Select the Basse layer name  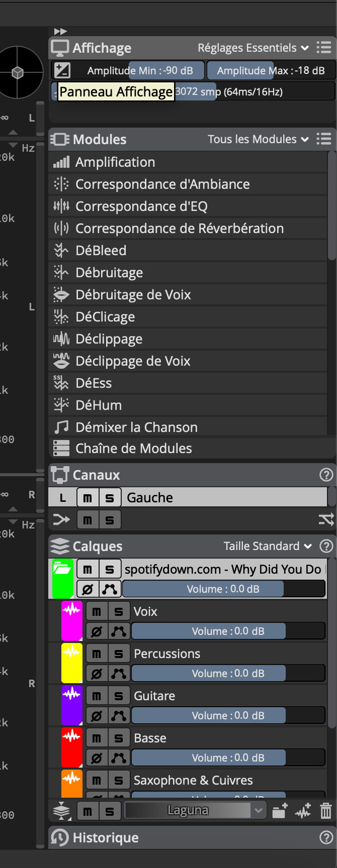point(150,738)
